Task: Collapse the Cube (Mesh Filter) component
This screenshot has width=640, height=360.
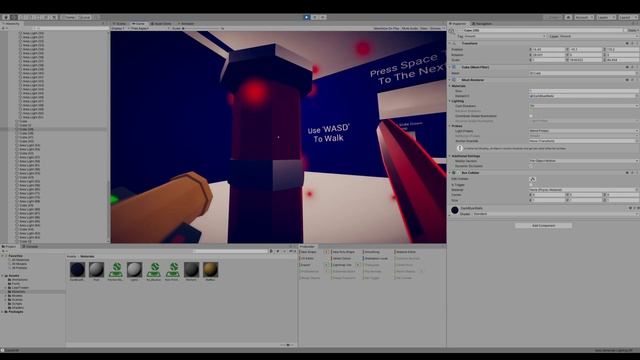Action: (451, 67)
